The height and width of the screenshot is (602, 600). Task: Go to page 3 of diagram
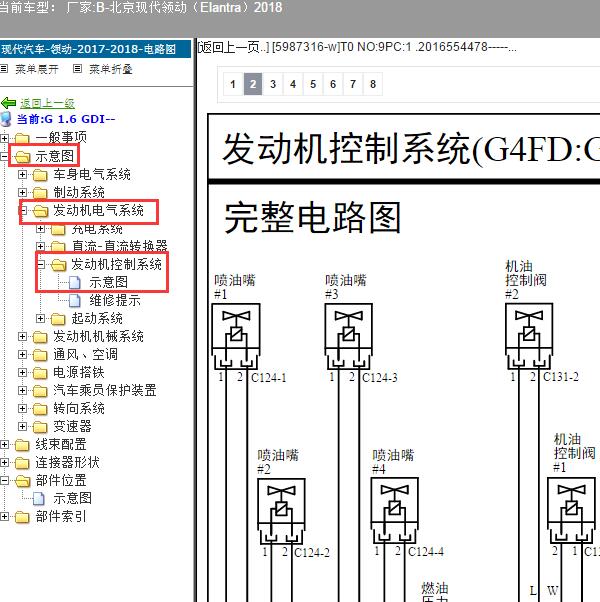pos(273,84)
